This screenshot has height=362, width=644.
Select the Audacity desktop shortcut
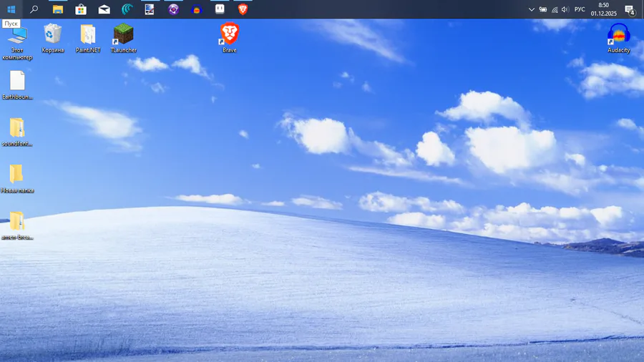[x=618, y=38]
